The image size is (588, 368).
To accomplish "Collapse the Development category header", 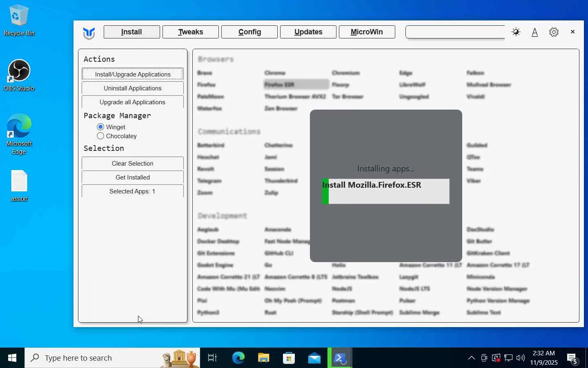I will (x=223, y=215).
